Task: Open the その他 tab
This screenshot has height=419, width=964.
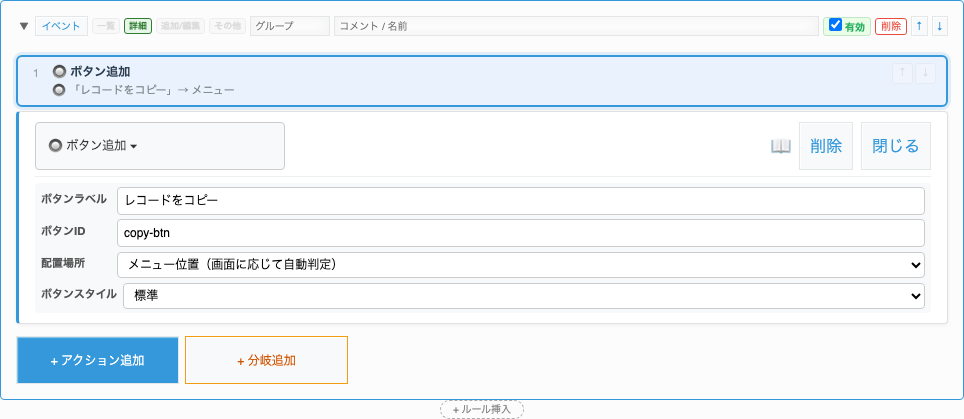Action: [227, 26]
